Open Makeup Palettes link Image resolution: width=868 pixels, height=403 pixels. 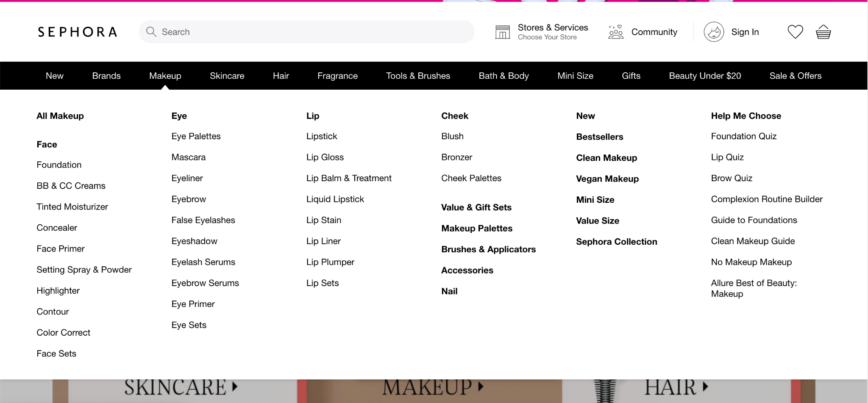[477, 228]
